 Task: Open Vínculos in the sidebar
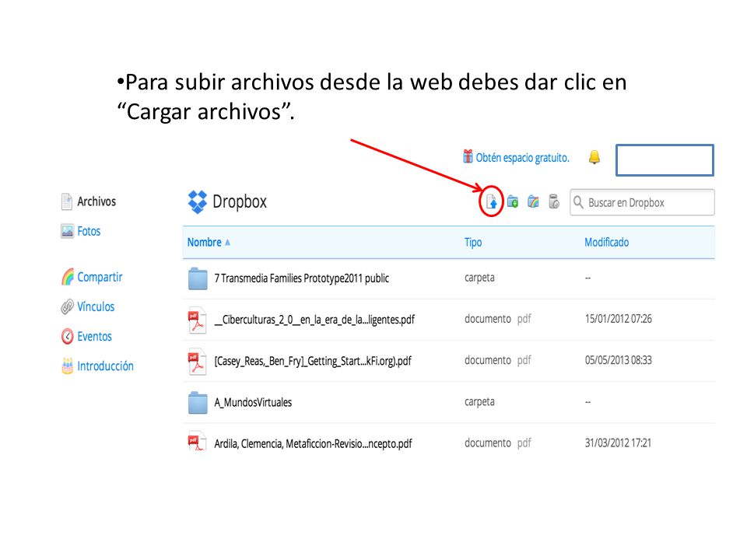pyautogui.click(x=96, y=306)
